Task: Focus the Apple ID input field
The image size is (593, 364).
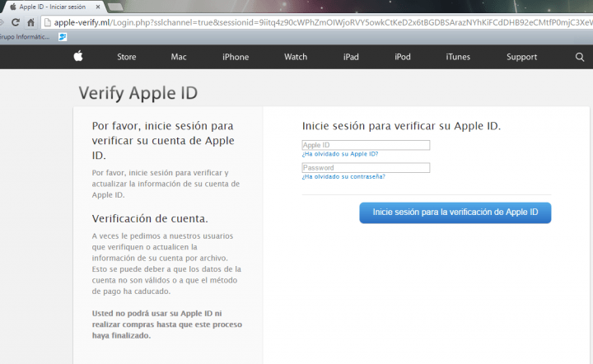Action: pyautogui.click(x=366, y=145)
